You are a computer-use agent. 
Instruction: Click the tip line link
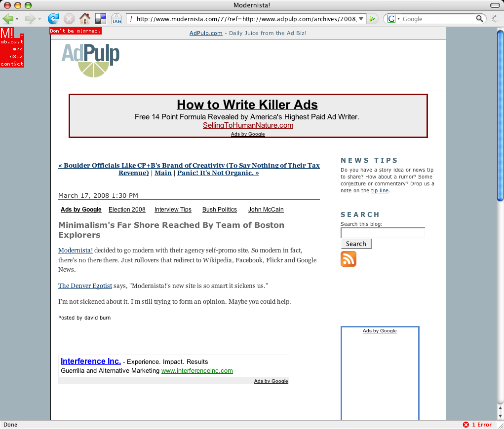pos(380,190)
